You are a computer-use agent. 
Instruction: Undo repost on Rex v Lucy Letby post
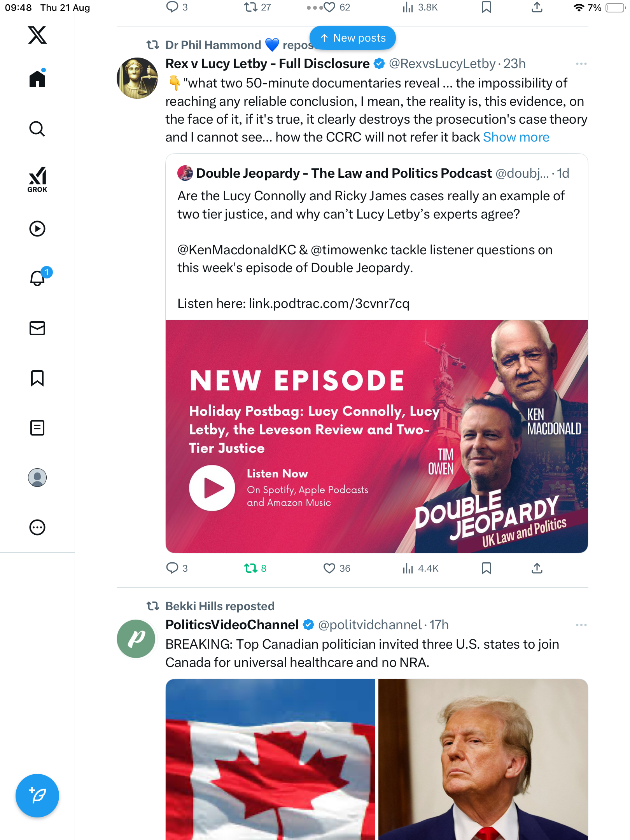251,569
